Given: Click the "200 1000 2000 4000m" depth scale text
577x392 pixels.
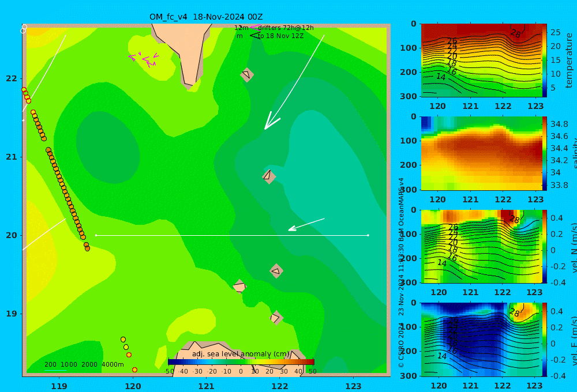Looking at the screenshot, I should tap(84, 364).
